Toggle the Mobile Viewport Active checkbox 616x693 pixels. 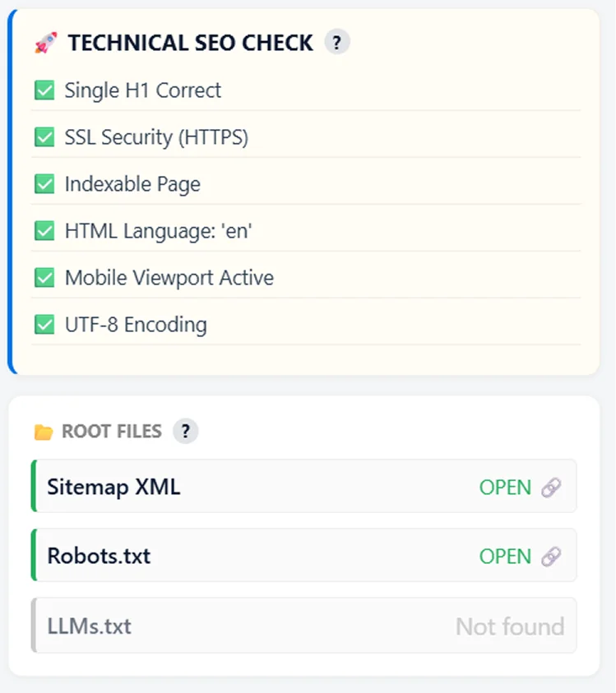[x=45, y=278]
